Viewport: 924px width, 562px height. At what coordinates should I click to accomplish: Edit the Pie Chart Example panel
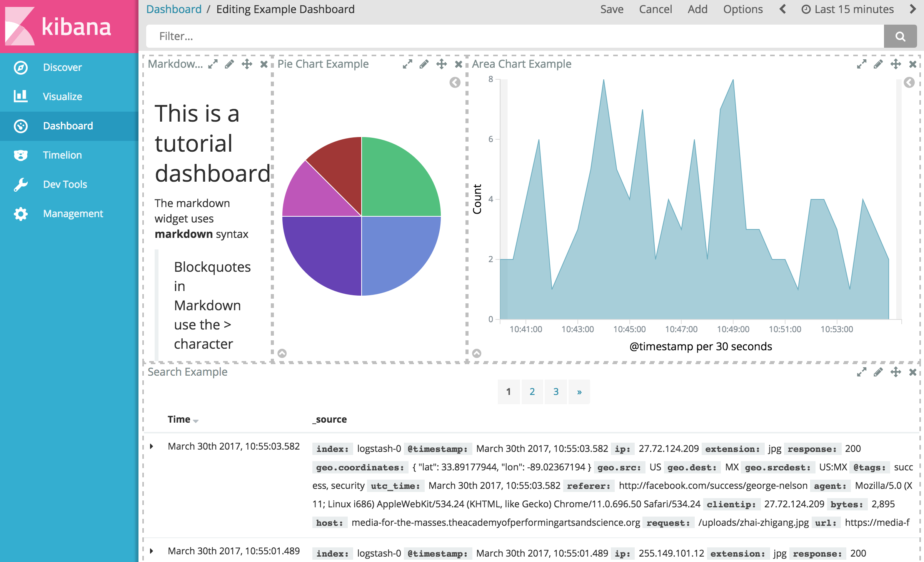click(x=424, y=64)
